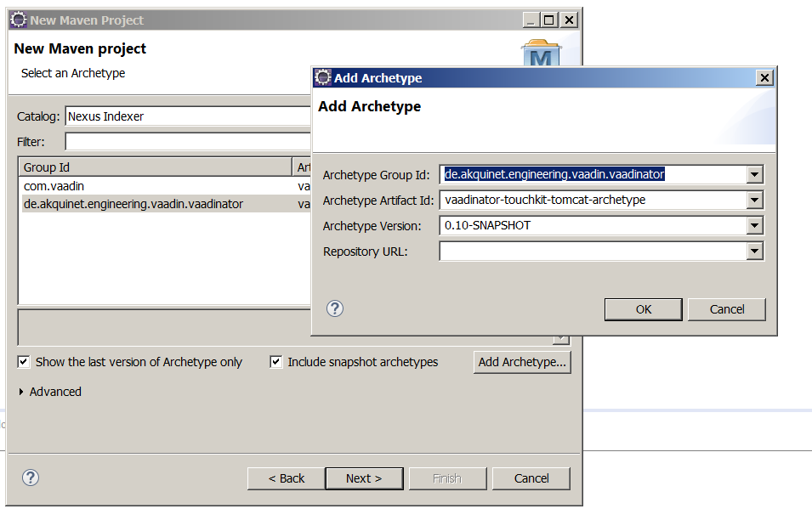Click the Filter text field
Screen dimensions: 812x520
188,141
